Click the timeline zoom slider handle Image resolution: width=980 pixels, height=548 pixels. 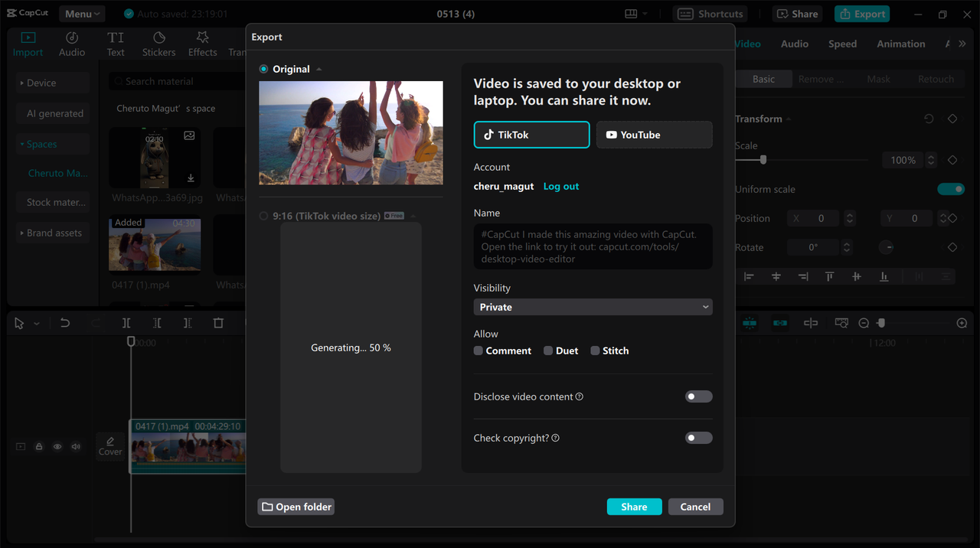pyautogui.click(x=881, y=323)
